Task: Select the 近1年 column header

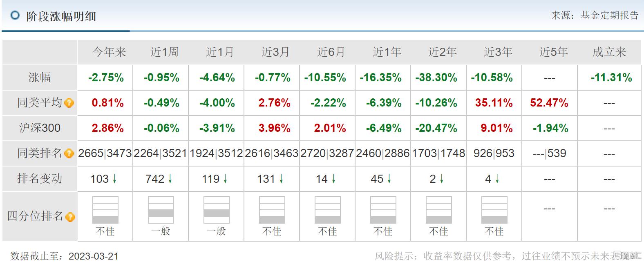Action: coord(387,52)
